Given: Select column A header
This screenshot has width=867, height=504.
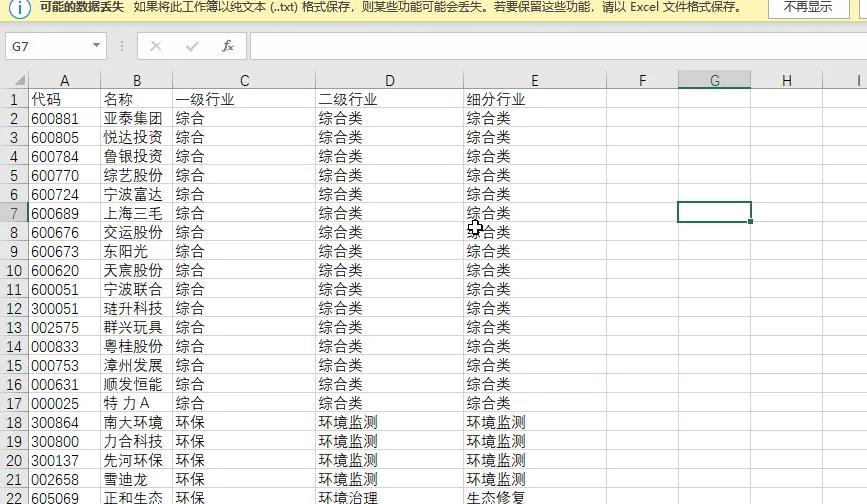Looking at the screenshot, I should pos(65,81).
